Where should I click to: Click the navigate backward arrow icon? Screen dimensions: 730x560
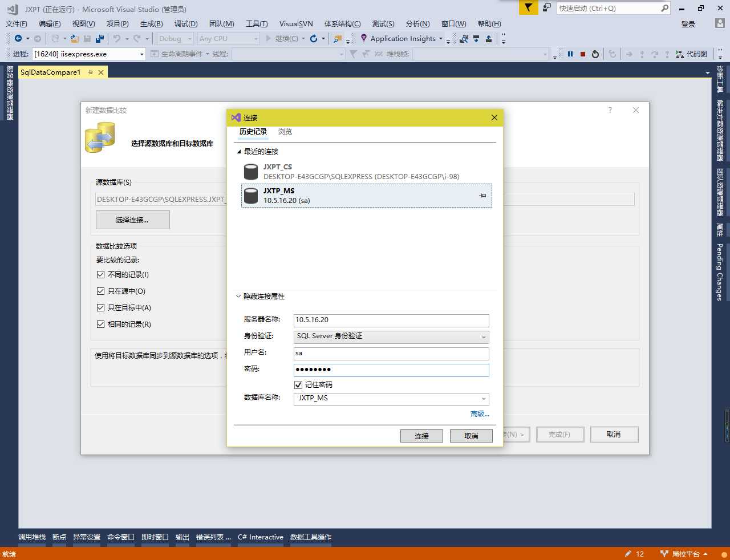click(x=18, y=38)
